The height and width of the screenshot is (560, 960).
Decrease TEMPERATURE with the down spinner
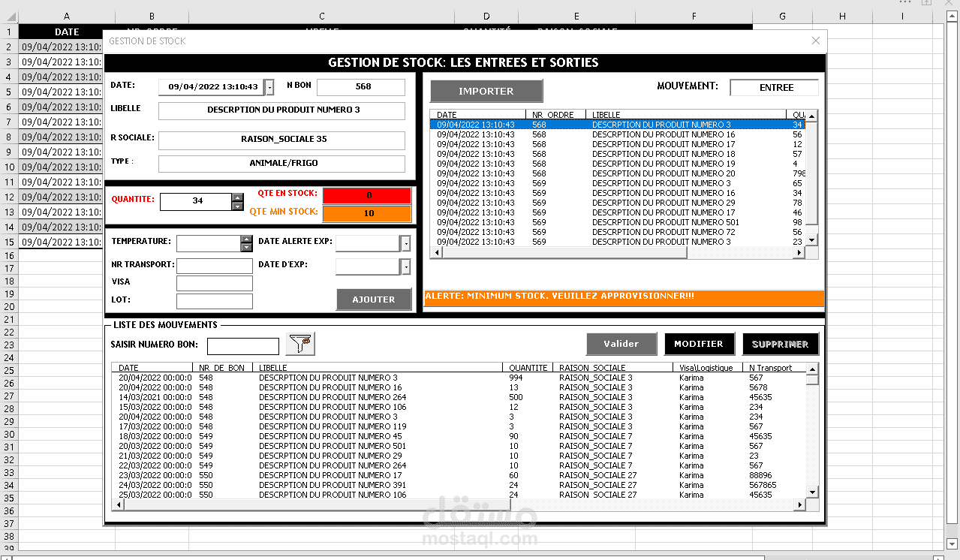pyautogui.click(x=246, y=248)
